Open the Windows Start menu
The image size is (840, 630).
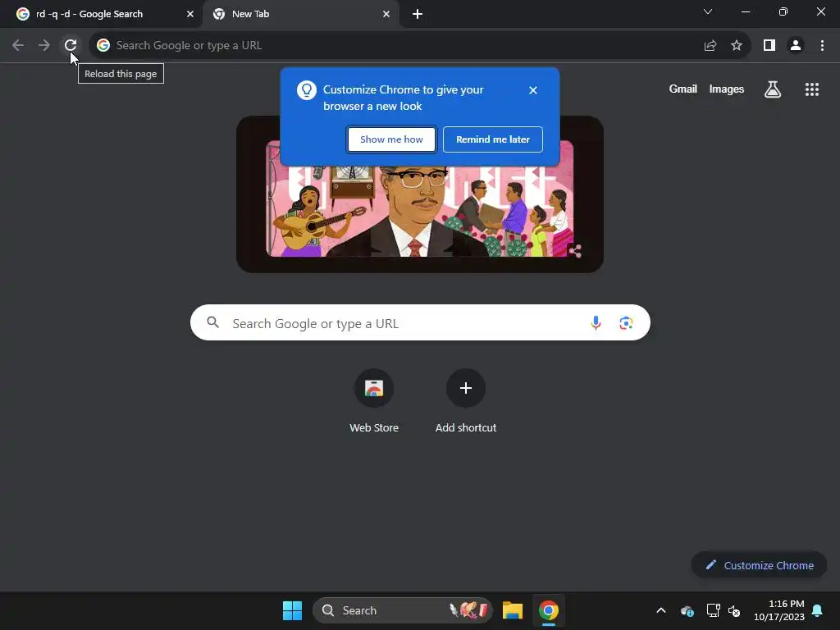tap(293, 610)
